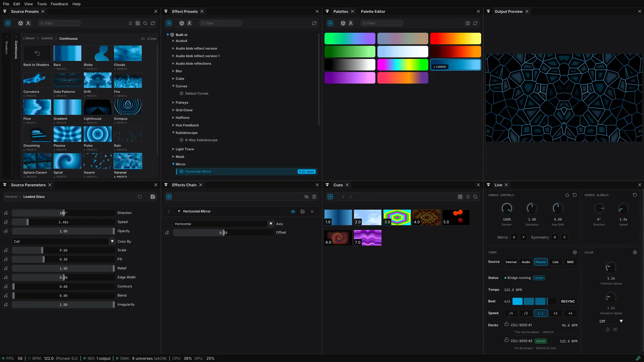The height and width of the screenshot is (362, 644).
Task: Reset Source Parameters to default
Action: tap(140, 197)
